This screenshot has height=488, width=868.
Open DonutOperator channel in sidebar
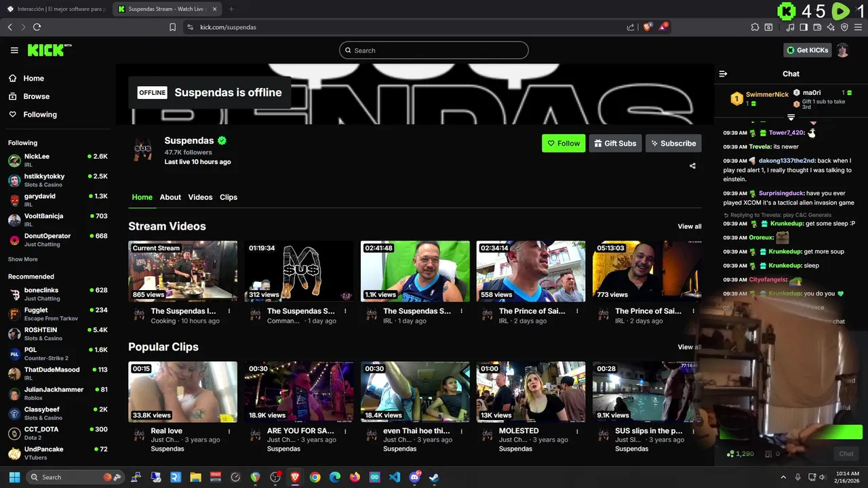[x=58, y=239]
